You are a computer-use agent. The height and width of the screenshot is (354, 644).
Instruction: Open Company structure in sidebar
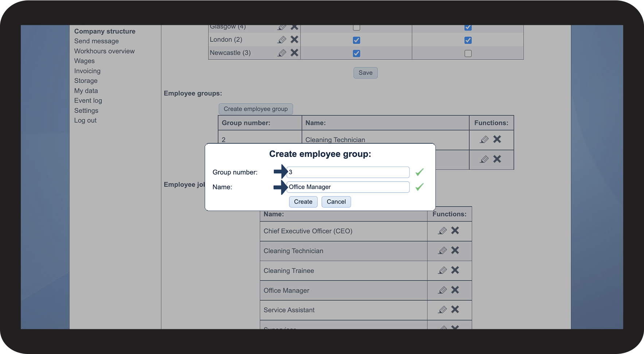(x=105, y=31)
